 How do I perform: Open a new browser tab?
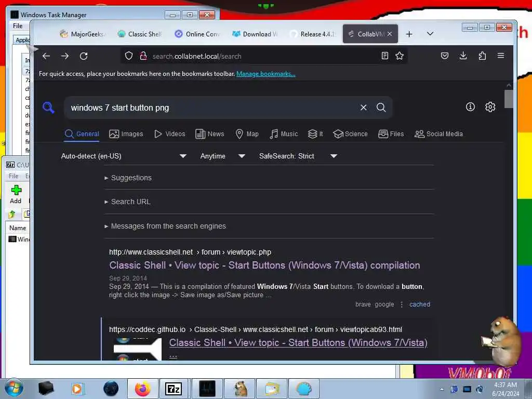[409, 34]
